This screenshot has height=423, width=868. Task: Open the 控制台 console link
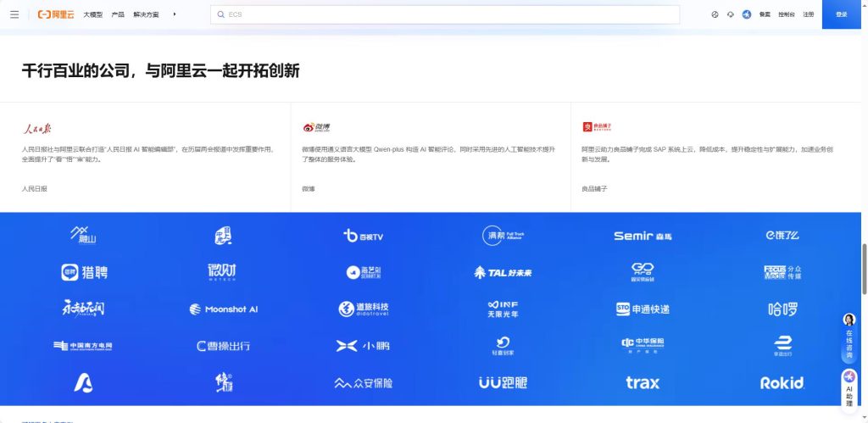tap(786, 14)
